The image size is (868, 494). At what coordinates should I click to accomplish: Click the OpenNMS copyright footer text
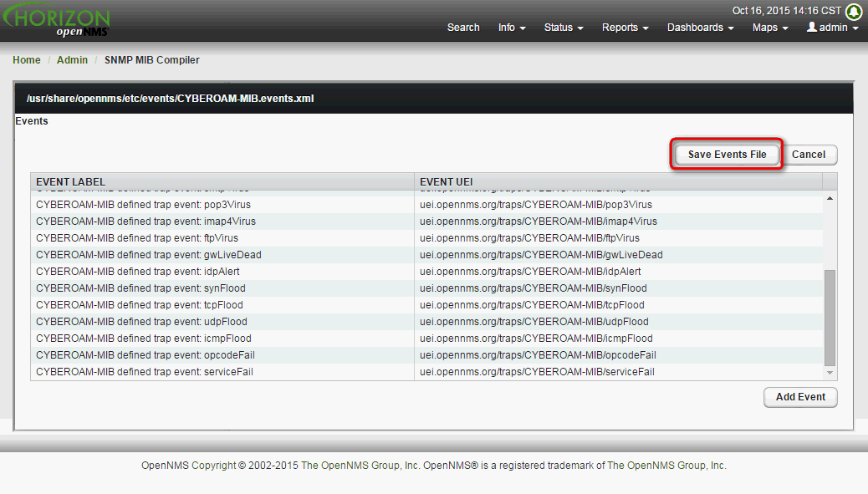[x=433, y=466]
